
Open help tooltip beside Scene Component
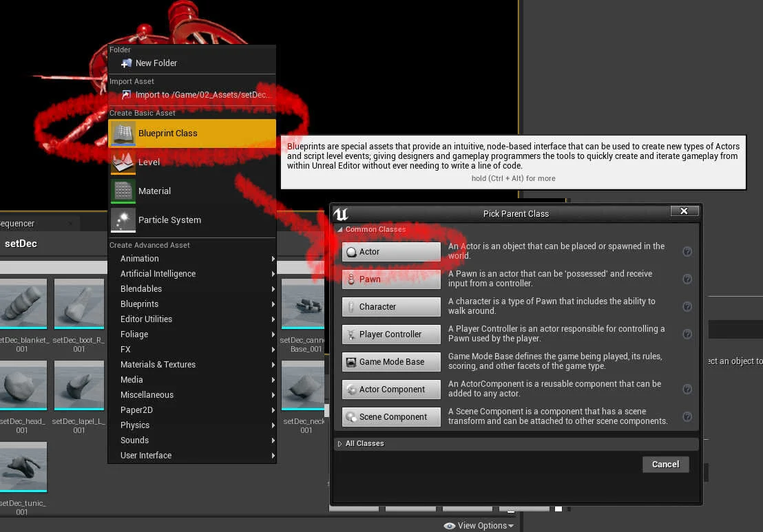pos(687,416)
